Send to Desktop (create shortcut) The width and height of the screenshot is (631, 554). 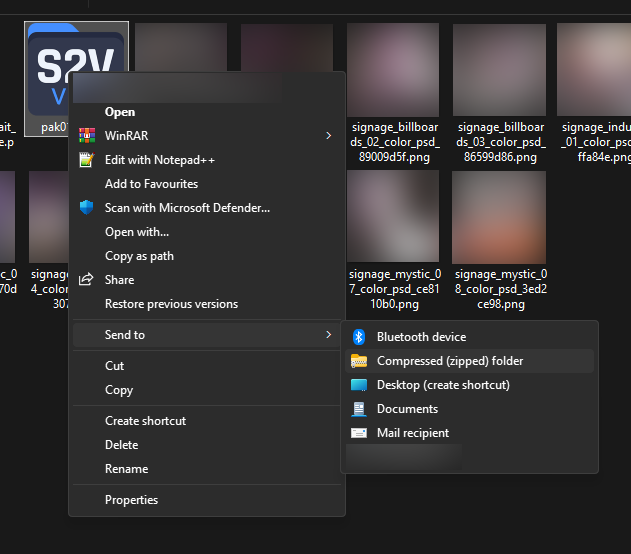coord(469,385)
